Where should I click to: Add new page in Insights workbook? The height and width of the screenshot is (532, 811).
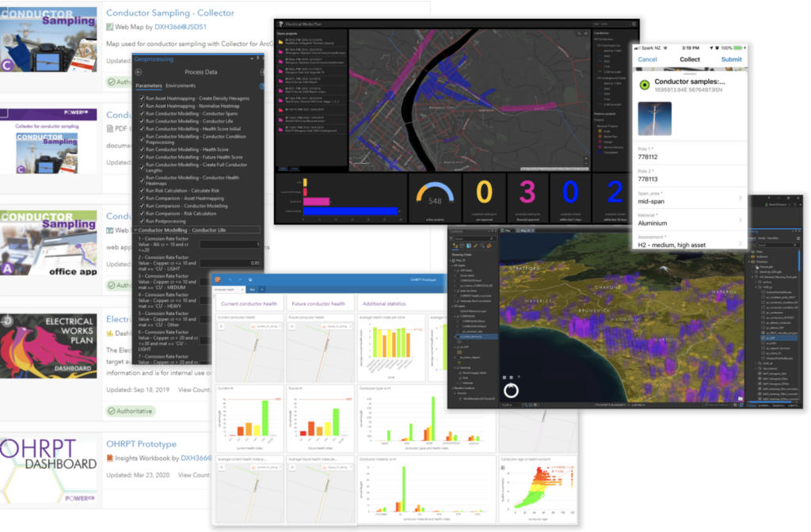tap(262, 290)
